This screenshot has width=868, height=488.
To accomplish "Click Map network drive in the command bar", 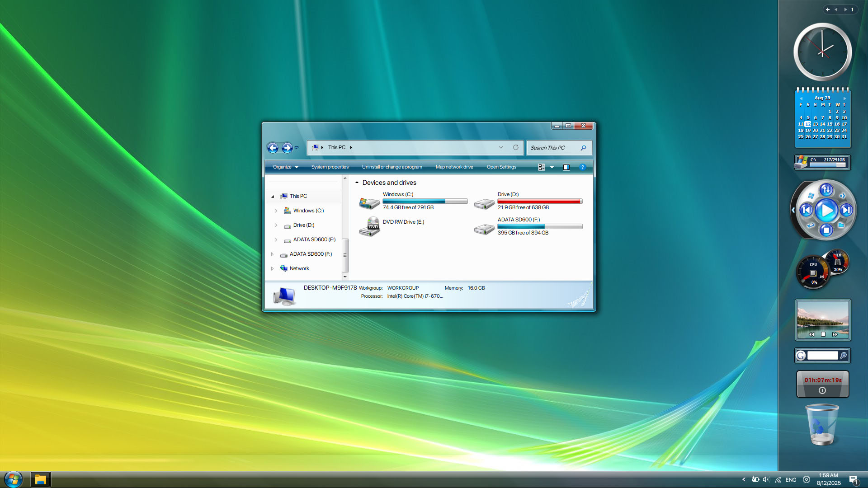I will click(454, 167).
